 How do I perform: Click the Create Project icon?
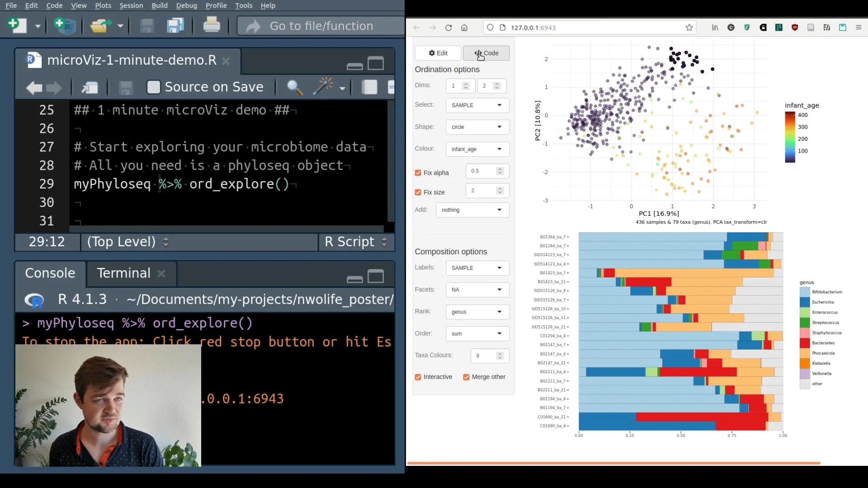pyautogui.click(x=65, y=25)
